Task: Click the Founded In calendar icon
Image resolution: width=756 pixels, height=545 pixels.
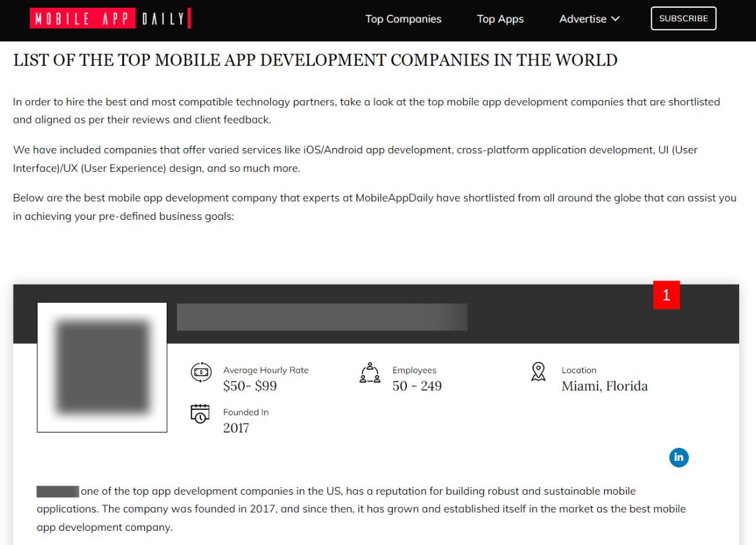Action: [200, 414]
